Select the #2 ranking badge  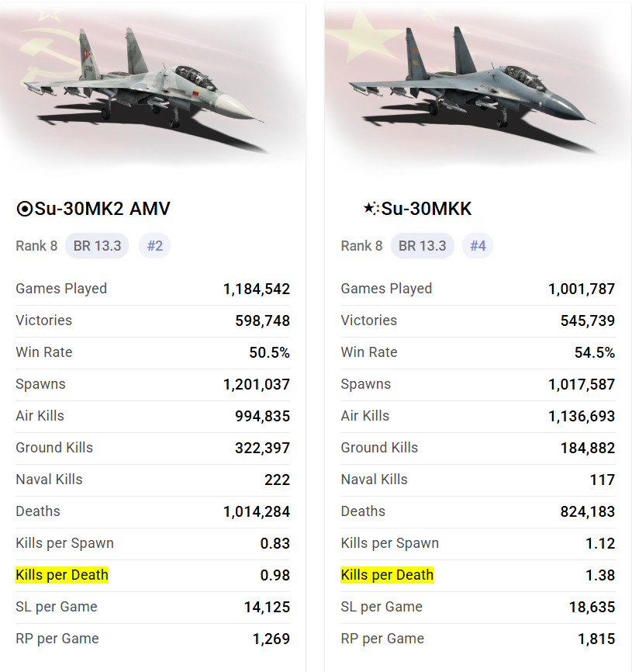pos(155,246)
